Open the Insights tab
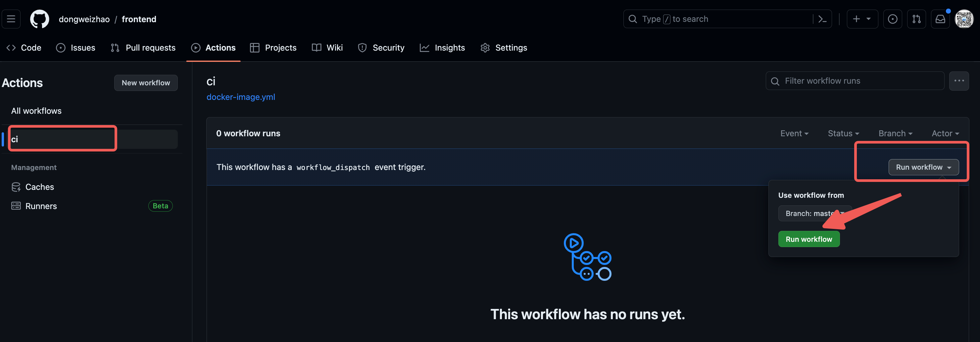The image size is (980, 342). coord(442,48)
